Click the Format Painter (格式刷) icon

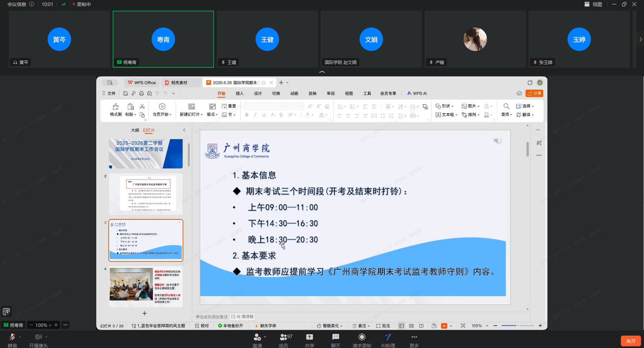pos(116,107)
